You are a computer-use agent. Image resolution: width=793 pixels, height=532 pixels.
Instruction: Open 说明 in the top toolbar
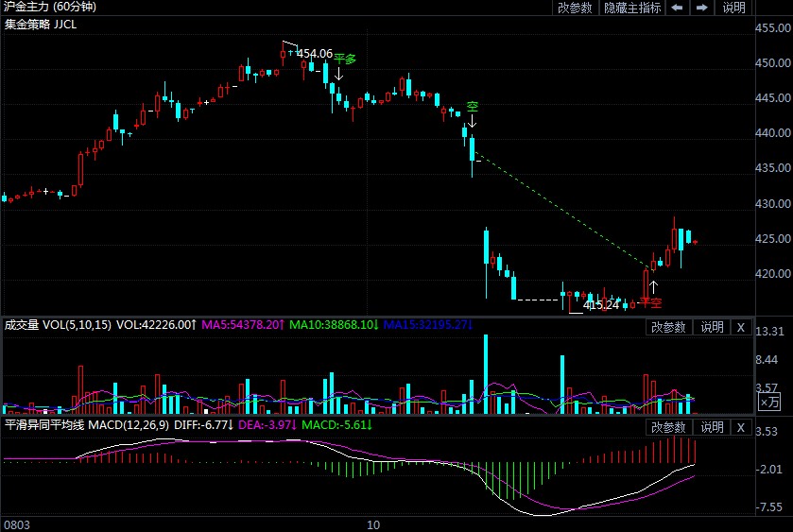(x=733, y=8)
